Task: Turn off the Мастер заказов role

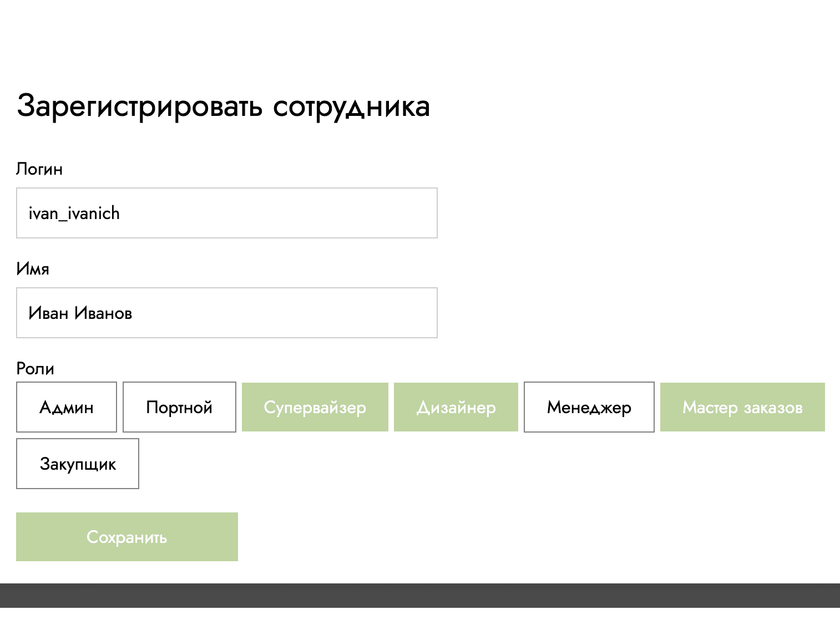Action: coord(742,407)
